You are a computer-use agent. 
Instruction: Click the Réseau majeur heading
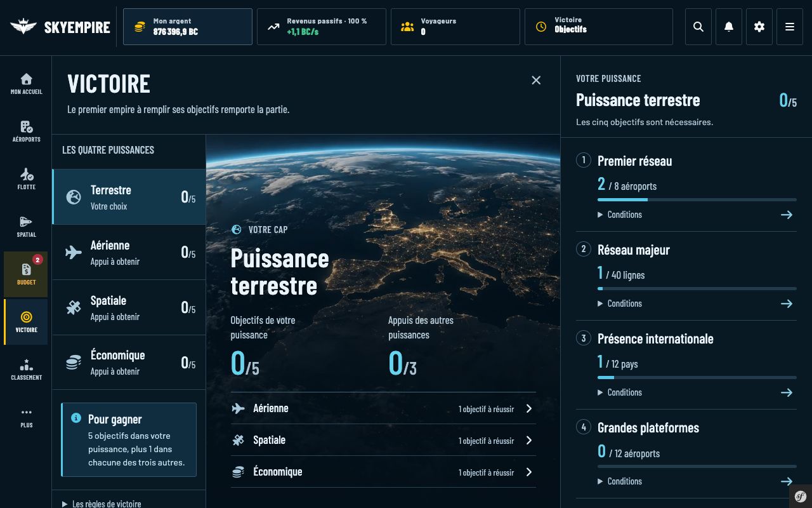pyautogui.click(x=634, y=250)
